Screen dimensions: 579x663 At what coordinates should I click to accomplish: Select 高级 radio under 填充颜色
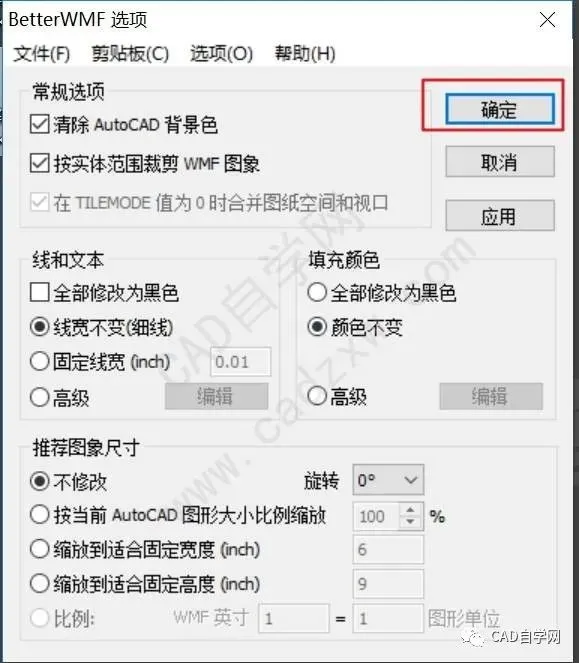(x=317, y=397)
